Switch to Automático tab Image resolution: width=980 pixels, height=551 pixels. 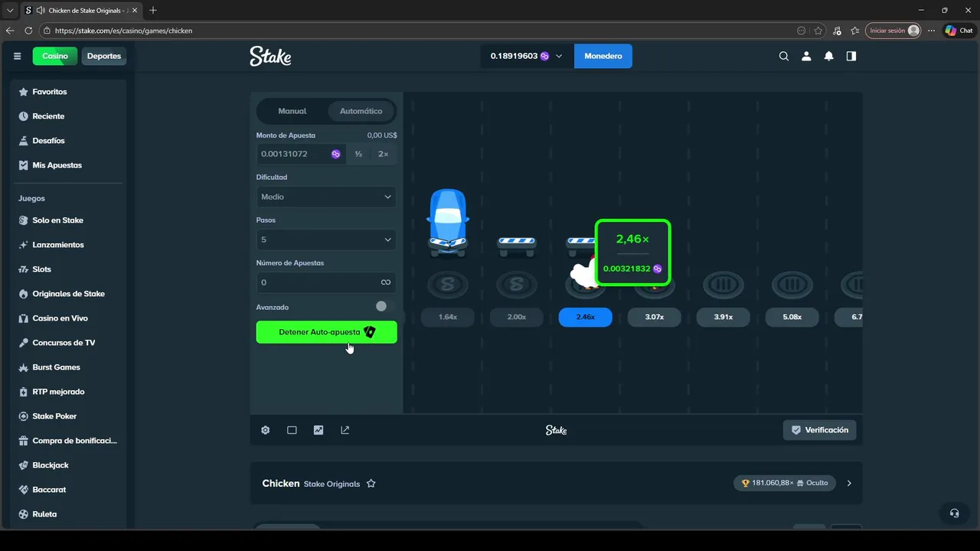(x=361, y=111)
